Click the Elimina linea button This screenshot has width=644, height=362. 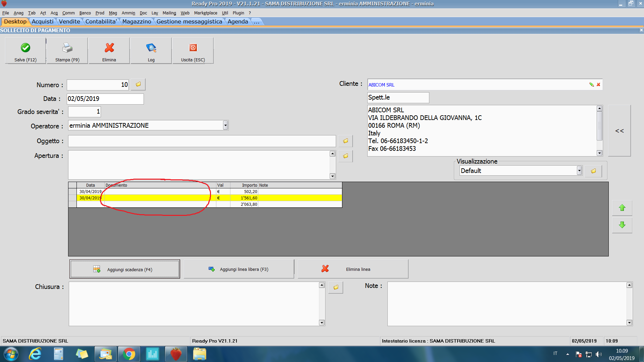(353, 269)
